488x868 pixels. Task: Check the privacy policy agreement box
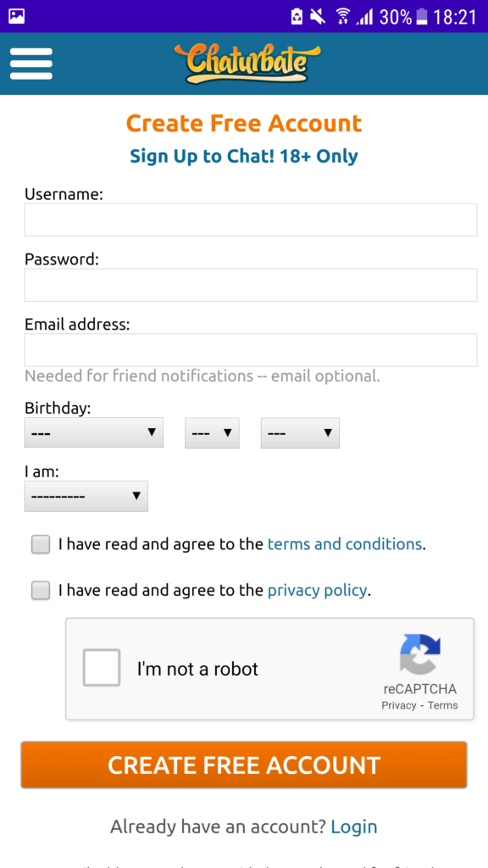pos(41,591)
